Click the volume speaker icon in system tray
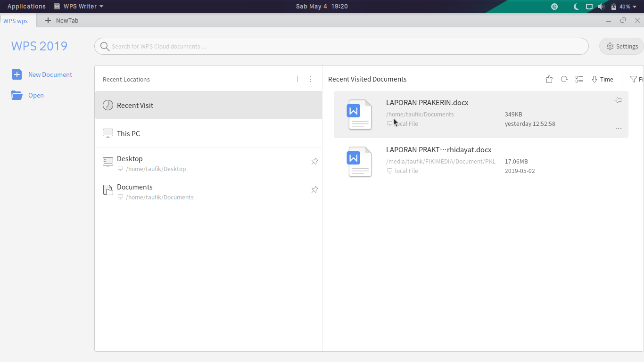 [601, 7]
